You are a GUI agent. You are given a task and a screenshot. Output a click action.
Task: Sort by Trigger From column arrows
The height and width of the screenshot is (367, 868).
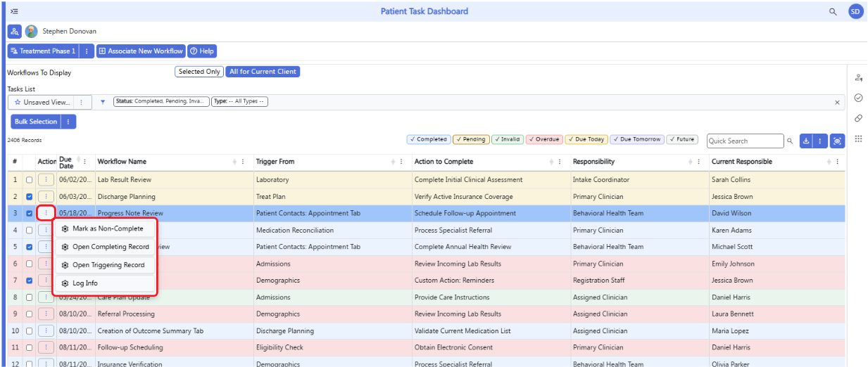pos(392,162)
